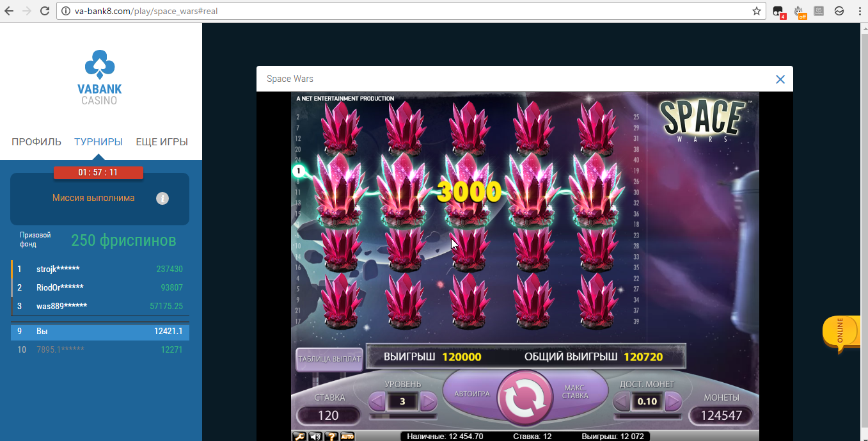
Task: Open the paytable (ТАБЛИЦА ВЫПЛАТ)
Action: pos(329,359)
